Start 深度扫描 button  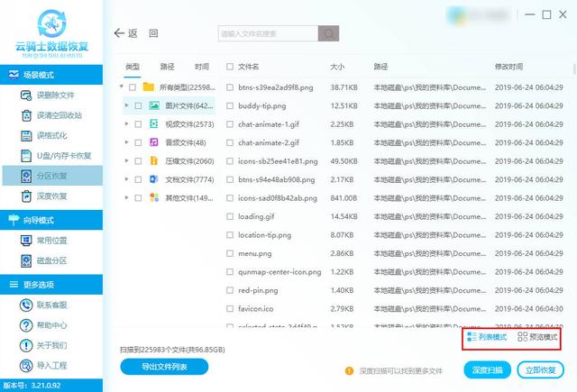point(487,370)
